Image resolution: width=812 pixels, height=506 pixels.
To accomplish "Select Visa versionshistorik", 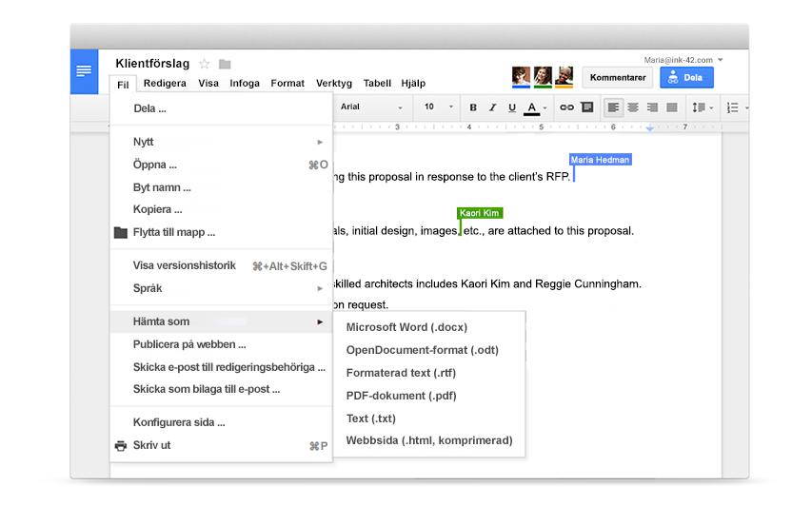I will 221,266.
